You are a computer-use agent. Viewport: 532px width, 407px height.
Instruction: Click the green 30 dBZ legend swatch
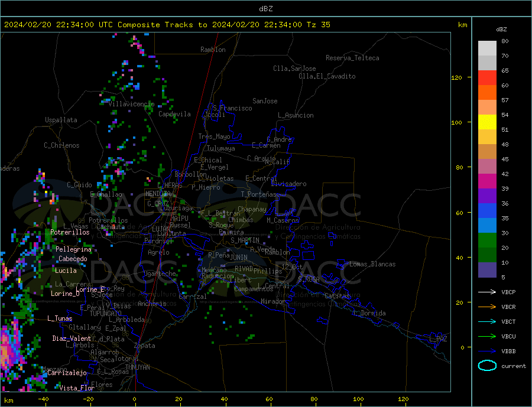[x=487, y=240]
